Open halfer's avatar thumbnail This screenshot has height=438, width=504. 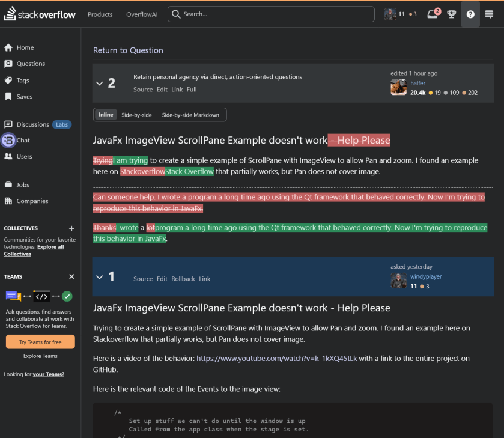point(399,88)
